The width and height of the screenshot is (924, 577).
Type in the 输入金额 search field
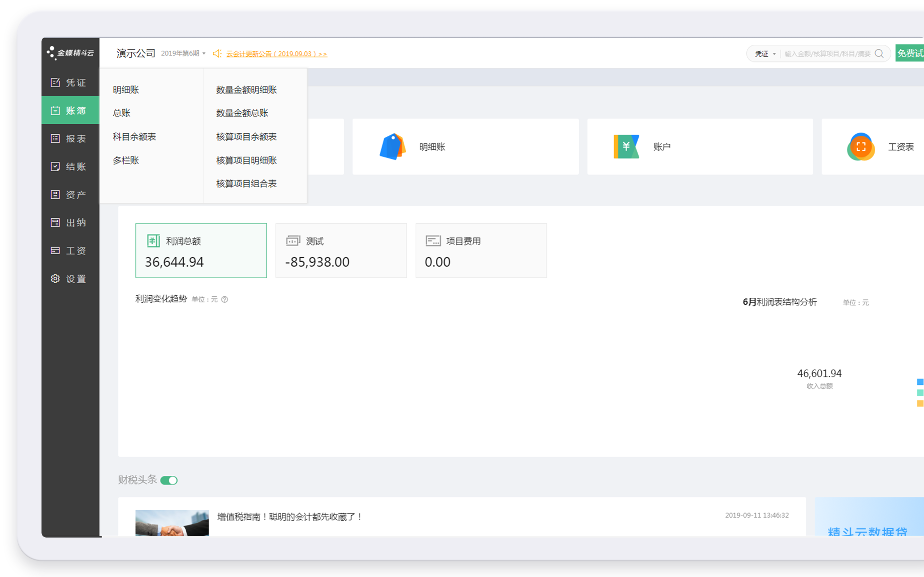[827, 54]
